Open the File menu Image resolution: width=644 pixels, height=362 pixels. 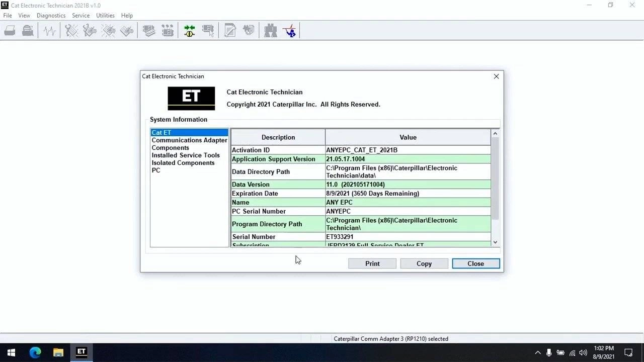click(8, 16)
